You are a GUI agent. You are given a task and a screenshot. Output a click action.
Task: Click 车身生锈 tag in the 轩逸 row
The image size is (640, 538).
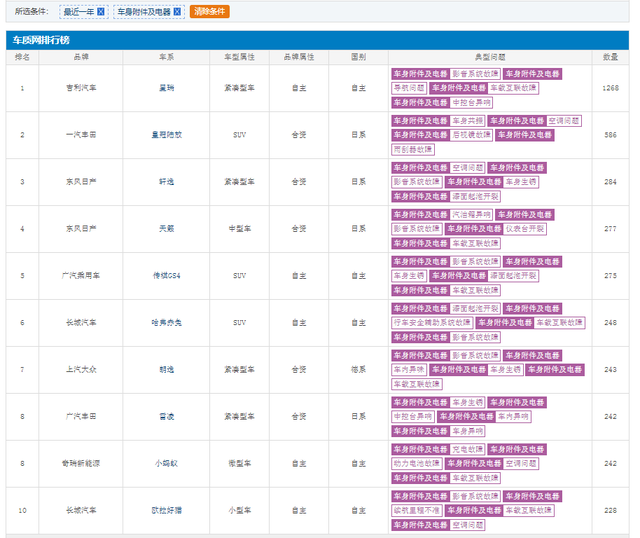pos(521,182)
